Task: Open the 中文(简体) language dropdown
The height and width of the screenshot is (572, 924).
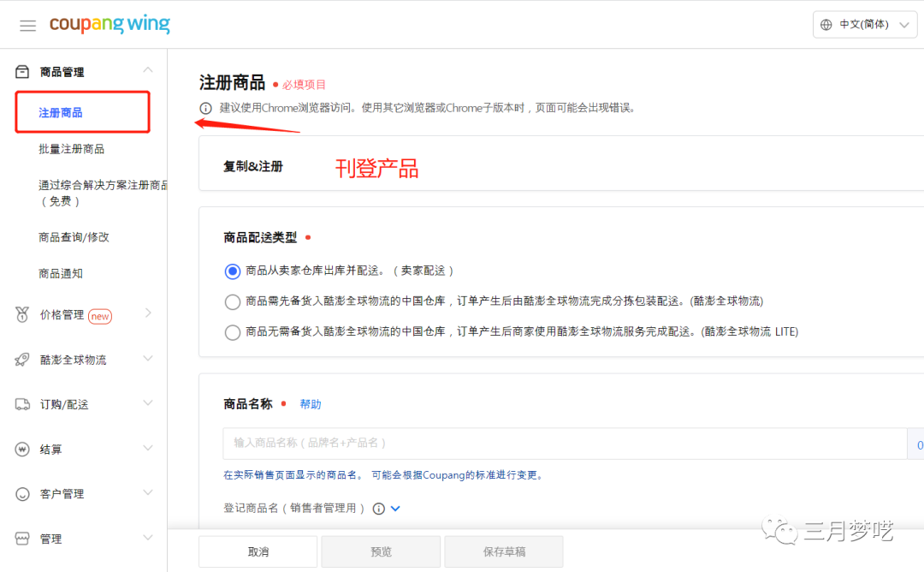Action: point(864,25)
